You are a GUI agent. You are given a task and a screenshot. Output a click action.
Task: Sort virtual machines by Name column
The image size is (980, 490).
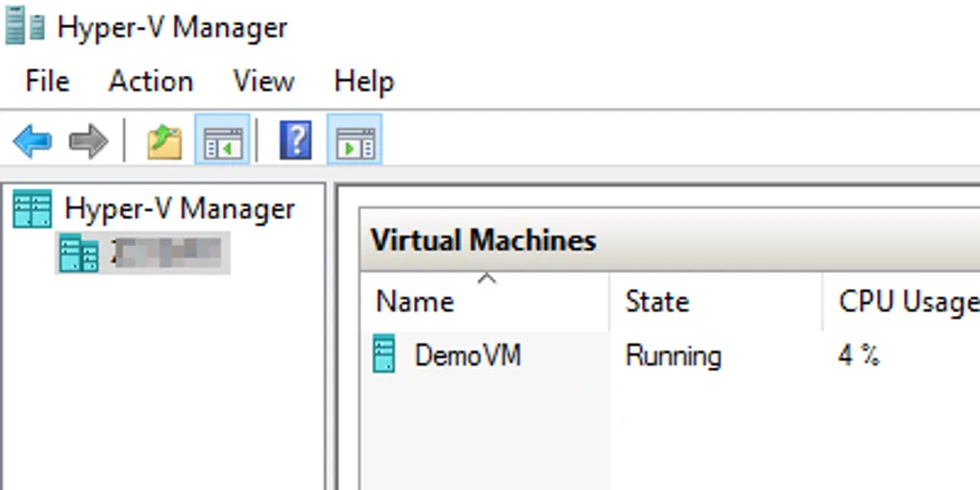tap(415, 302)
